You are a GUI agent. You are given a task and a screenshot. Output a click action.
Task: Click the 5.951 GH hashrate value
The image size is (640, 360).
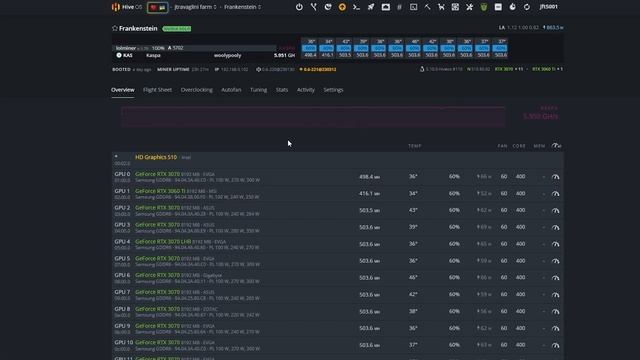[284, 55]
